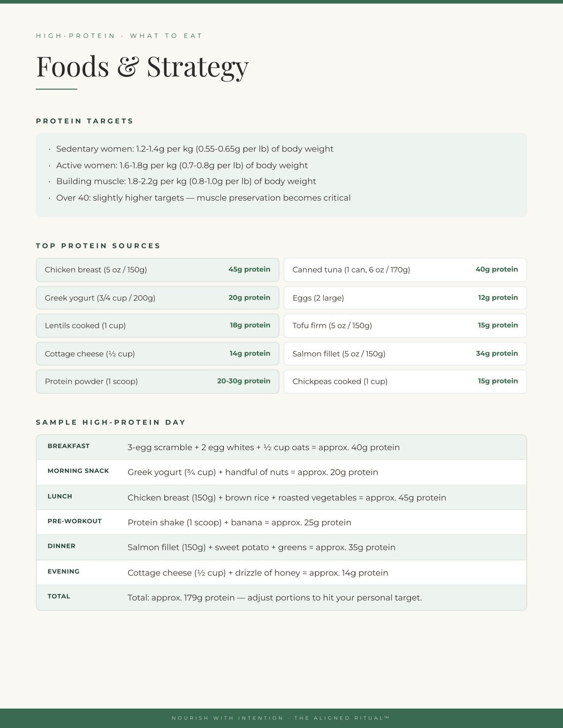The height and width of the screenshot is (728, 563).
Task: Click the EVENING cottage cheese row
Action: 281,572
